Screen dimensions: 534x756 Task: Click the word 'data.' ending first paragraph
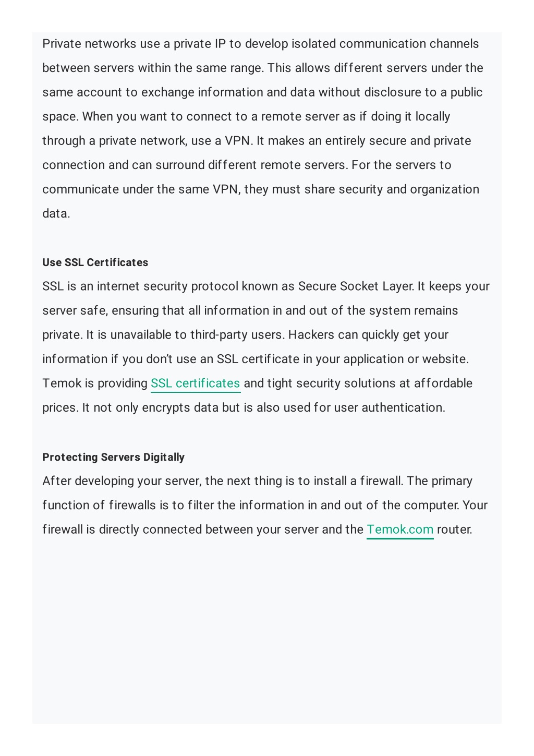[x=56, y=214]
